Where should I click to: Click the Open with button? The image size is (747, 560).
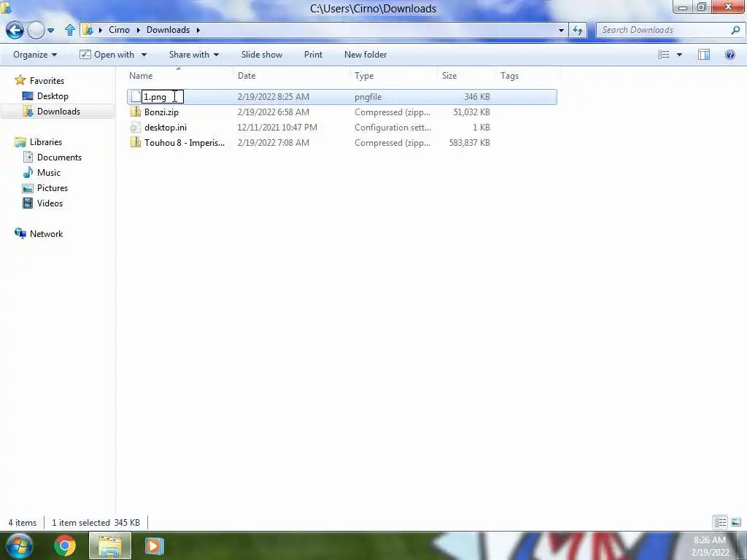click(107, 55)
